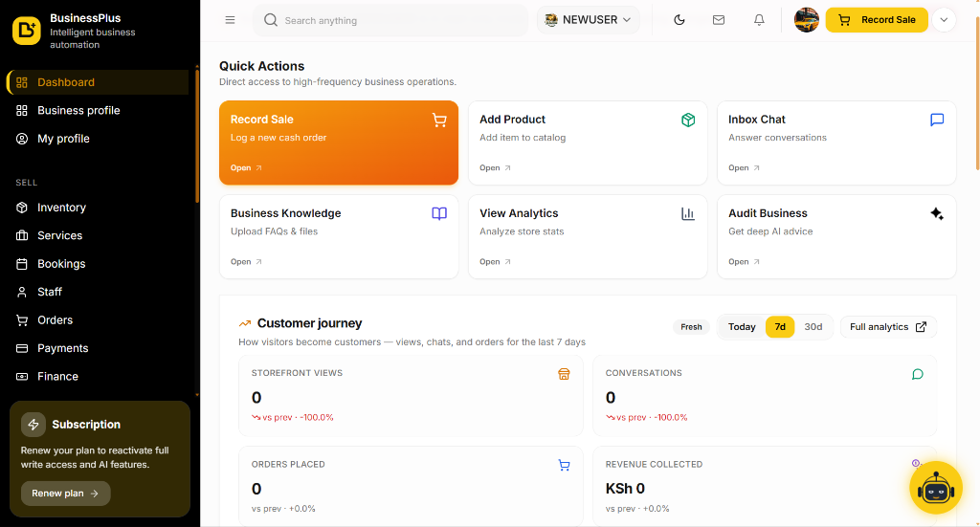Click cart icon on Record Sale card
Viewport: 980px width, 527px height.
pos(439,120)
